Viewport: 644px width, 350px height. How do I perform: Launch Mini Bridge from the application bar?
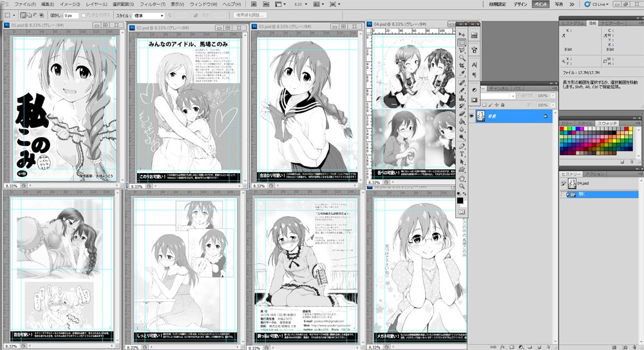pyautogui.click(x=266, y=4)
